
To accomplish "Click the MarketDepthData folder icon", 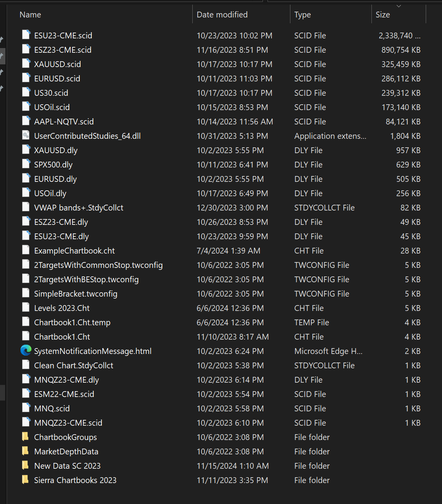I will point(25,451).
